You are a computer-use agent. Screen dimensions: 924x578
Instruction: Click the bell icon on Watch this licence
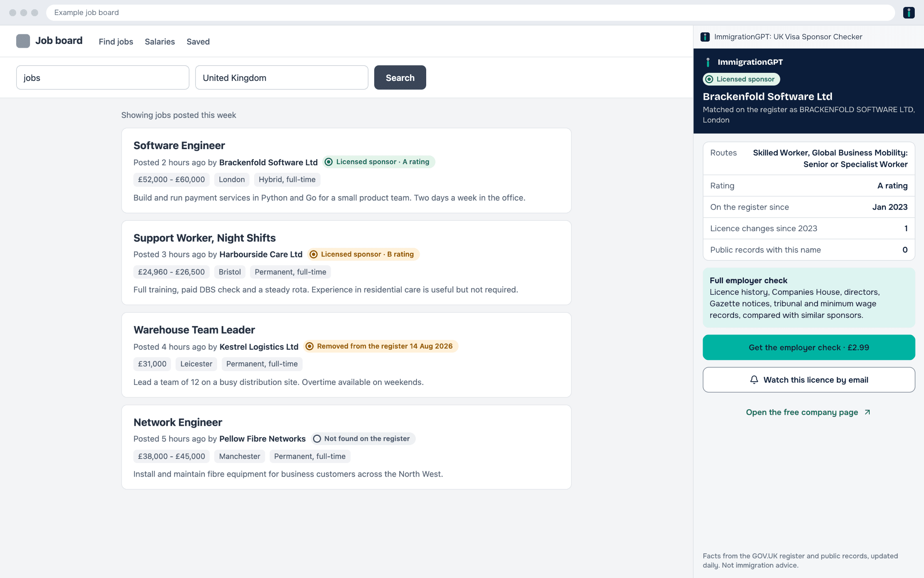click(754, 380)
